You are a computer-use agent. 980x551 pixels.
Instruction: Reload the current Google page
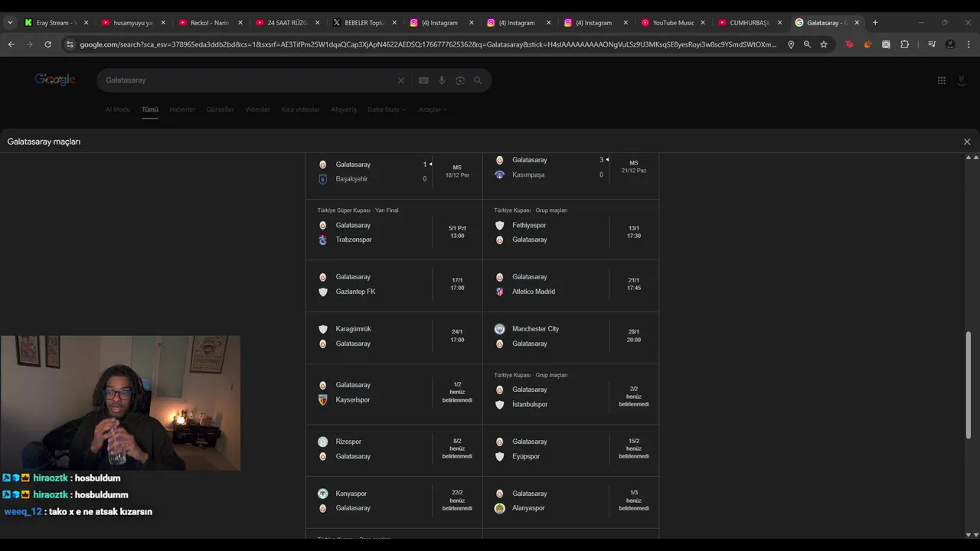pos(47,44)
